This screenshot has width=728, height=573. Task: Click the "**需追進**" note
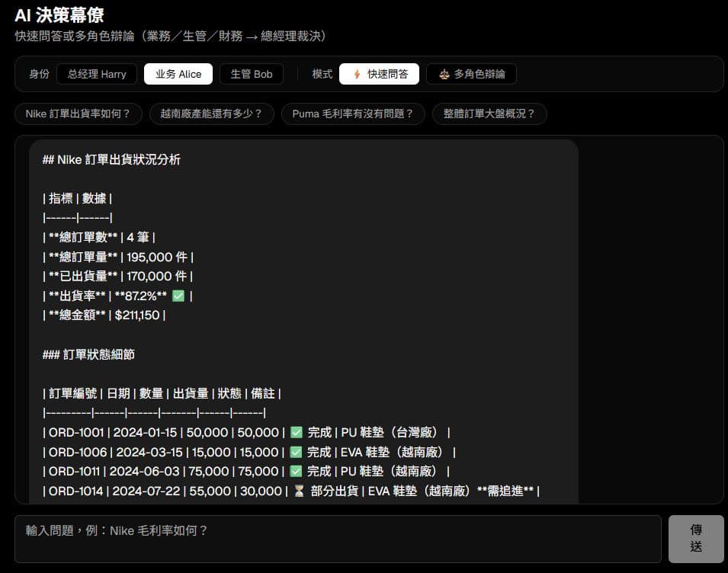click(x=505, y=491)
